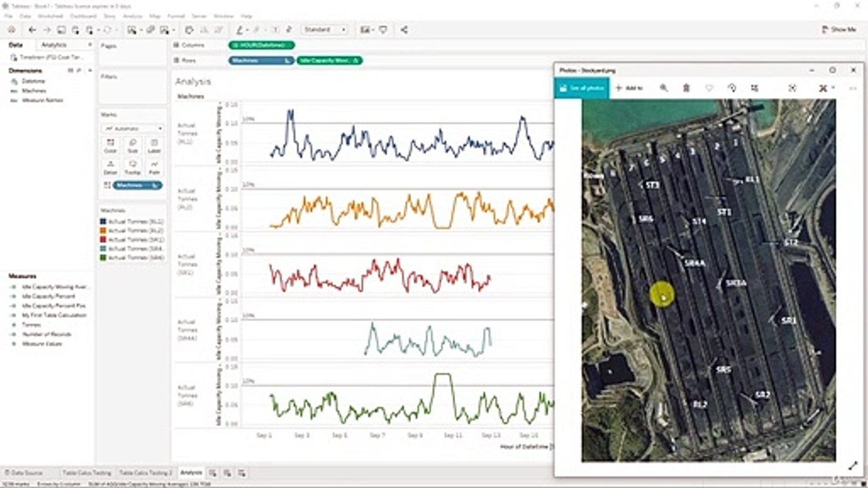The height and width of the screenshot is (488, 868).
Task: Switch to the Table Calcs Testing 2 tab
Action: pos(146,472)
